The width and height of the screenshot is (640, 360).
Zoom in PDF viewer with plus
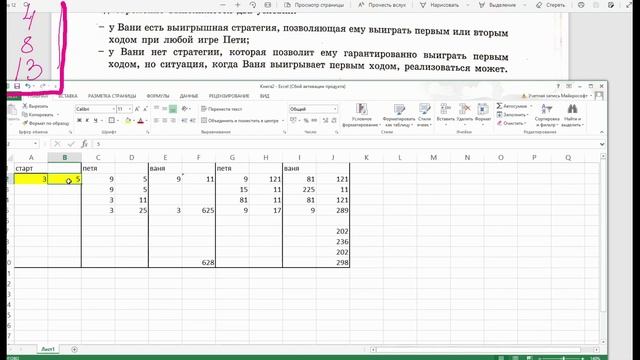[x=238, y=5]
